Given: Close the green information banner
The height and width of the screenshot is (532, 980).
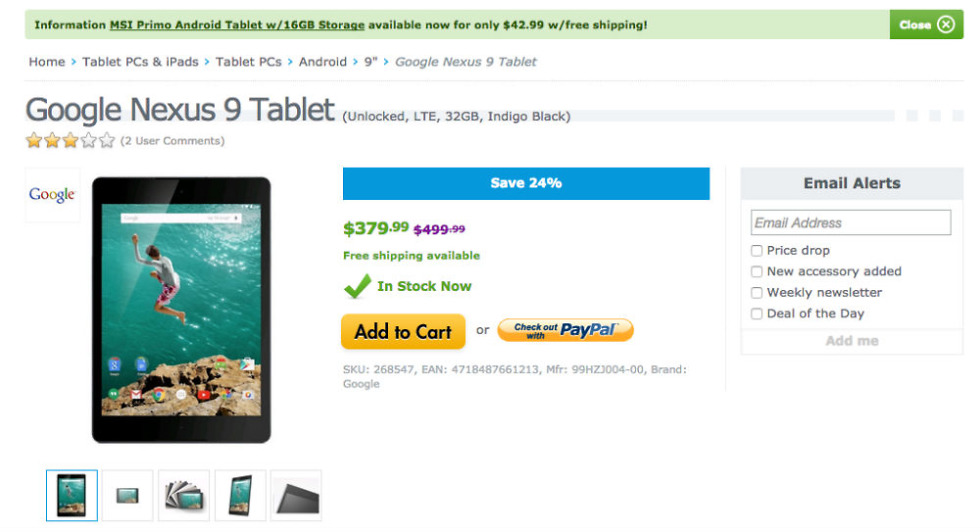Looking at the screenshot, I should click(x=925, y=25).
